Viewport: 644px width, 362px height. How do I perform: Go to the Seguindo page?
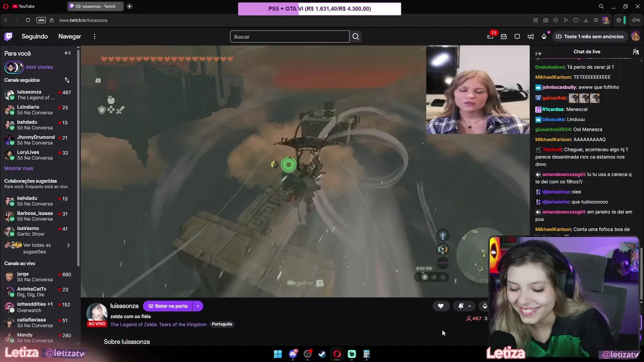(35, 36)
